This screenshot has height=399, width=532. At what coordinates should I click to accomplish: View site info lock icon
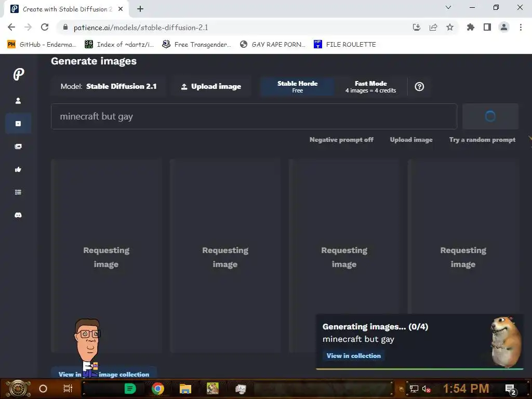(65, 27)
